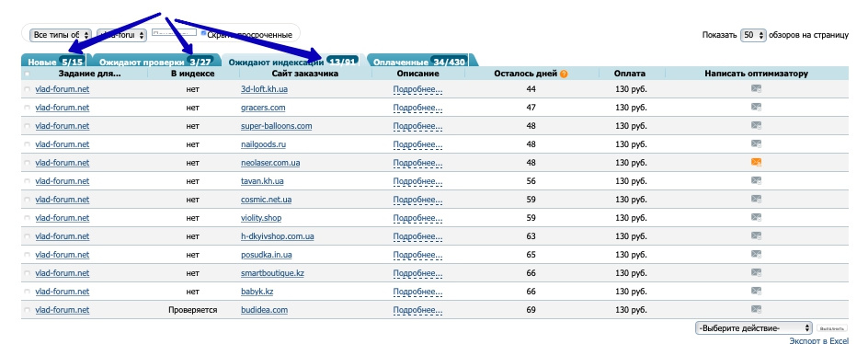868x344 pixels.
Task: Expand Подробнее... for violity.shop
Action: (x=417, y=218)
